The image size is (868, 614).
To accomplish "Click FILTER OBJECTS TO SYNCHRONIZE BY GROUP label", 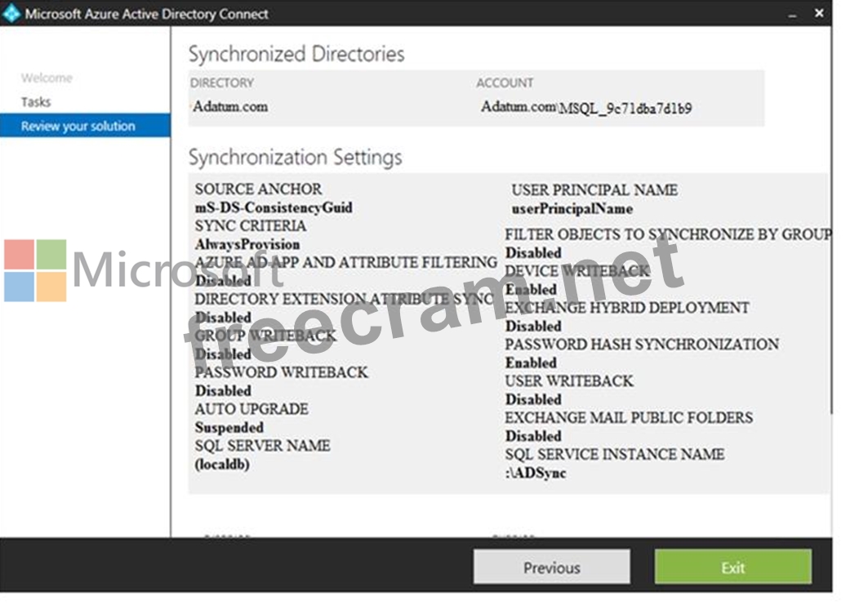I will click(668, 235).
